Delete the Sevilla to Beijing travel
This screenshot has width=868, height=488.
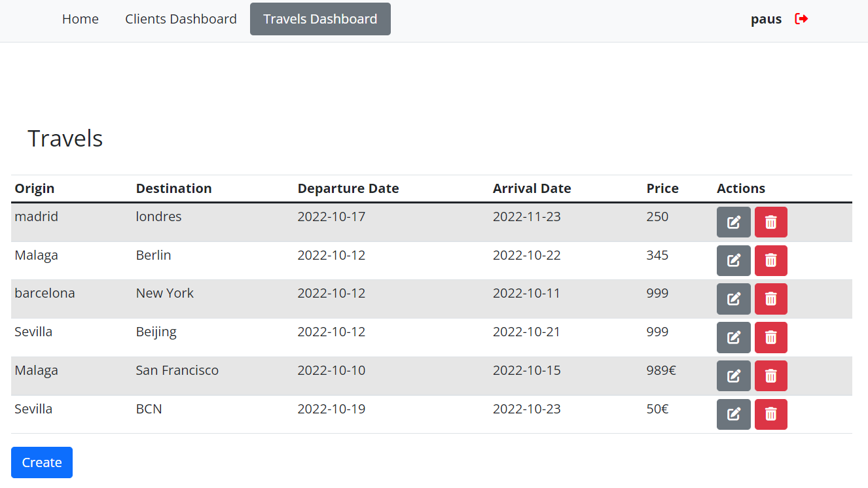coord(770,338)
